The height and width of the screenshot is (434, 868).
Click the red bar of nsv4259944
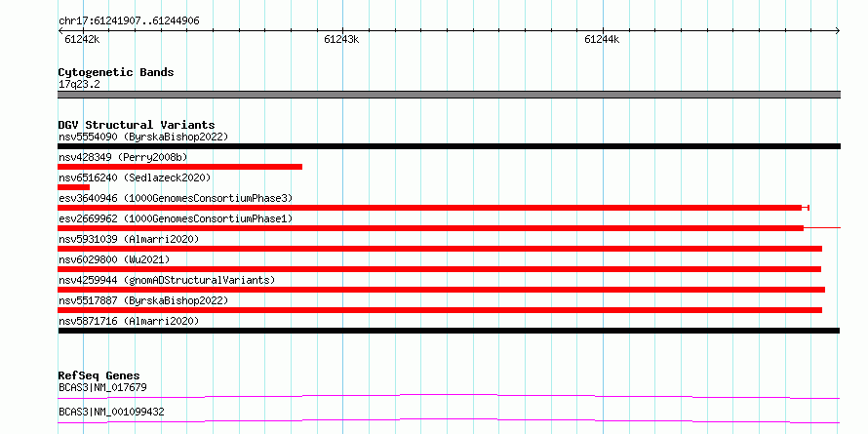[441, 290]
